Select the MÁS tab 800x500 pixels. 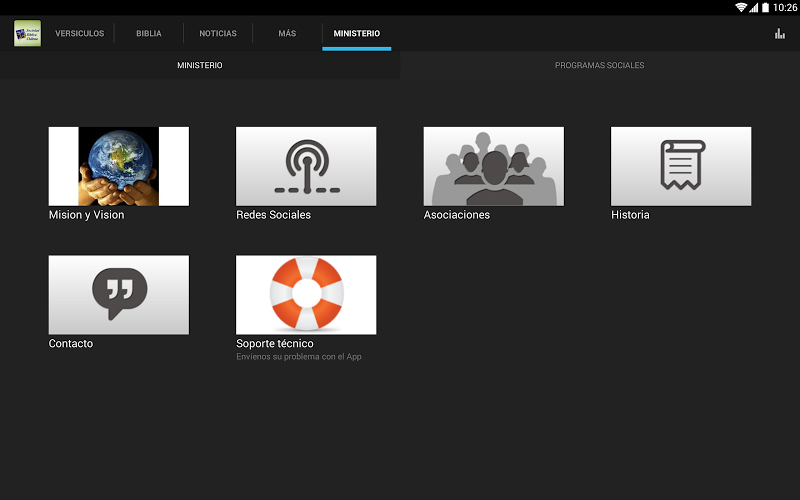click(x=287, y=34)
